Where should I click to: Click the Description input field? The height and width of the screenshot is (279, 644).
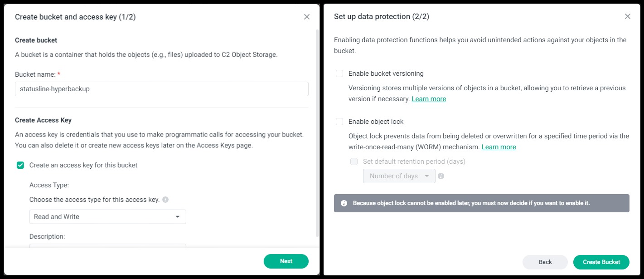(x=108, y=246)
